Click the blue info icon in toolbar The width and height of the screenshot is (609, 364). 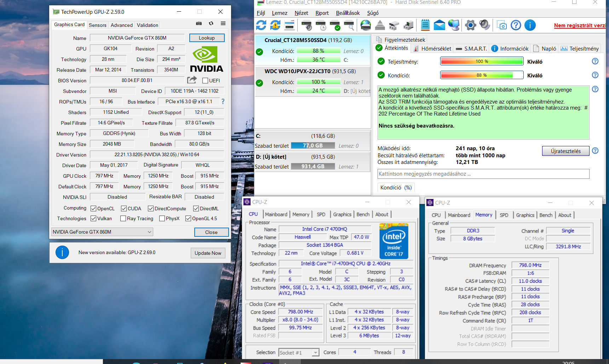click(x=530, y=25)
